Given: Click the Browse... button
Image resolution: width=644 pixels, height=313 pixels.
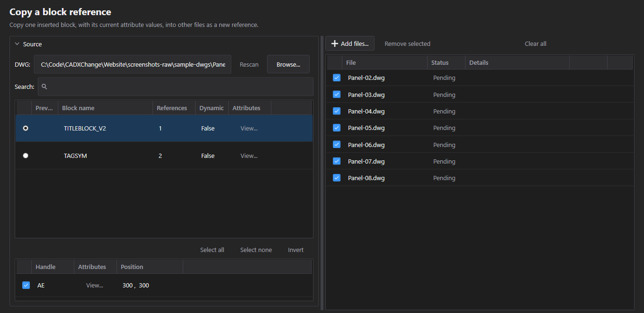Looking at the screenshot, I should coord(288,64).
